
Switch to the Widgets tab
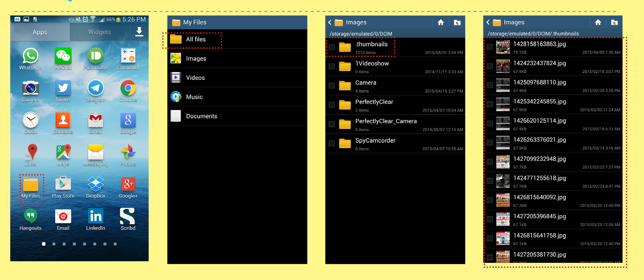(99, 32)
